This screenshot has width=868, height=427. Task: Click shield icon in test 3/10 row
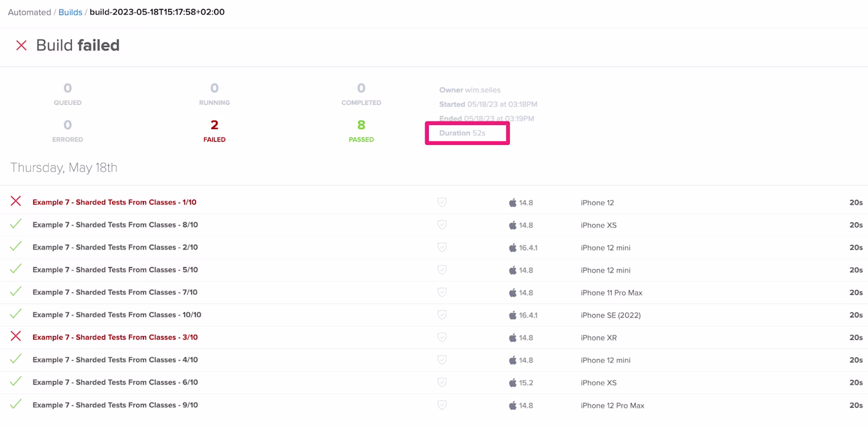(442, 338)
